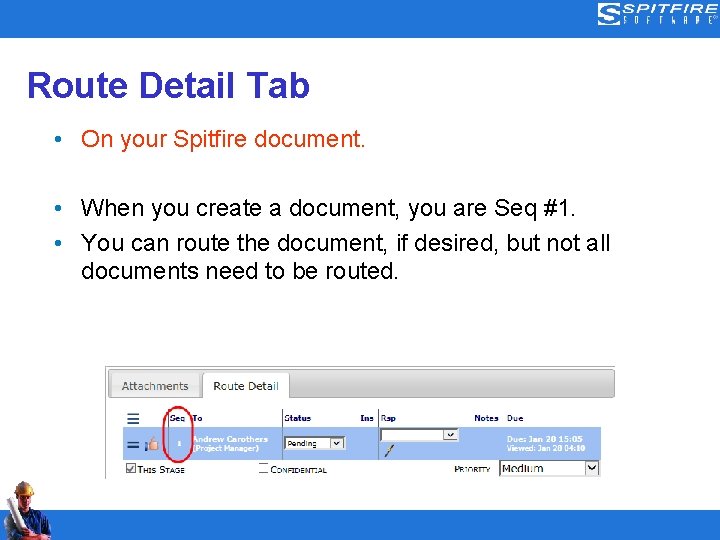
Task: Click the Ins column header
Action: point(367,418)
